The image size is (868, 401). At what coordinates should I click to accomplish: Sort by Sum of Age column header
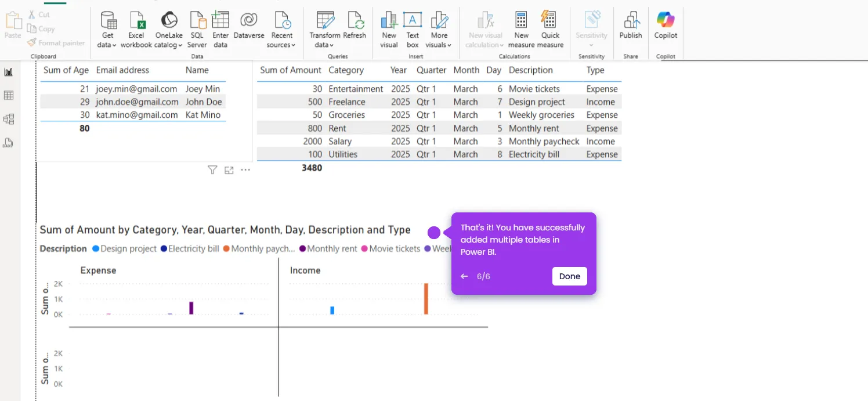pyautogui.click(x=66, y=70)
